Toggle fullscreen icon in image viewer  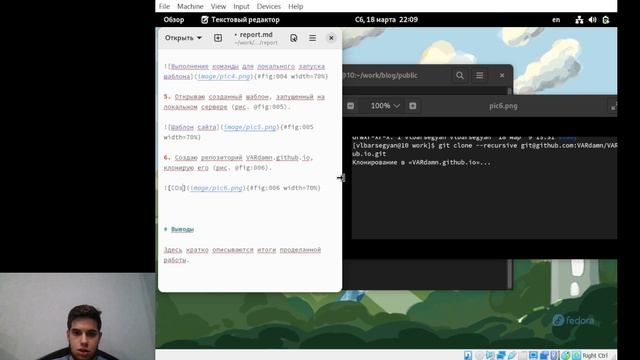pos(614,106)
